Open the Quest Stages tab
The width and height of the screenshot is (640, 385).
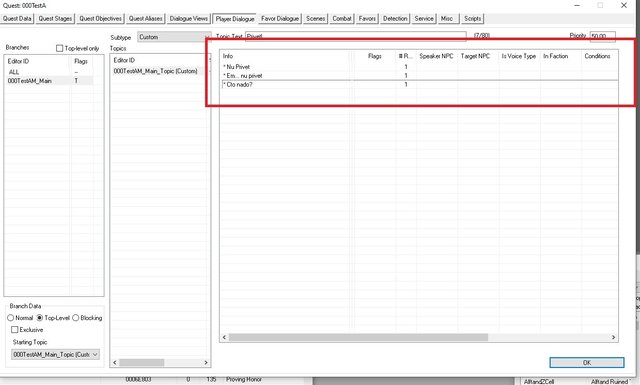click(55, 19)
